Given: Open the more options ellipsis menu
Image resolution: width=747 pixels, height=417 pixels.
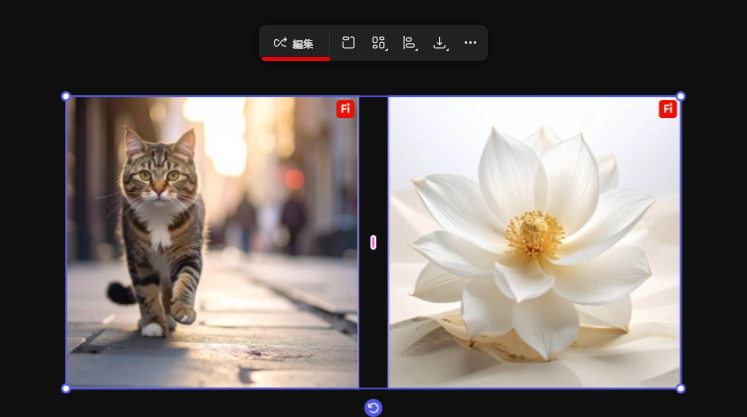Looking at the screenshot, I should (470, 43).
